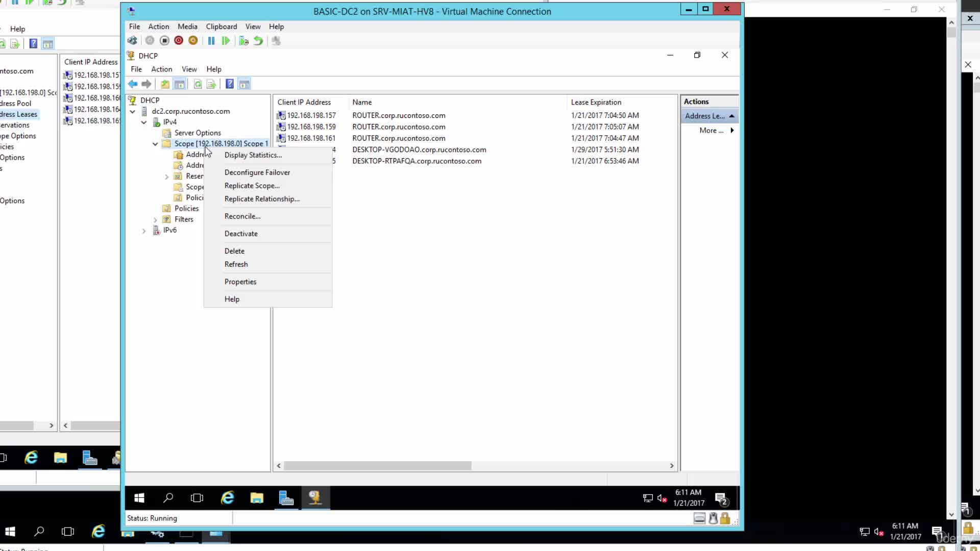This screenshot has height=551, width=980.
Task: Expand the Filters tree node
Action: click(155, 220)
